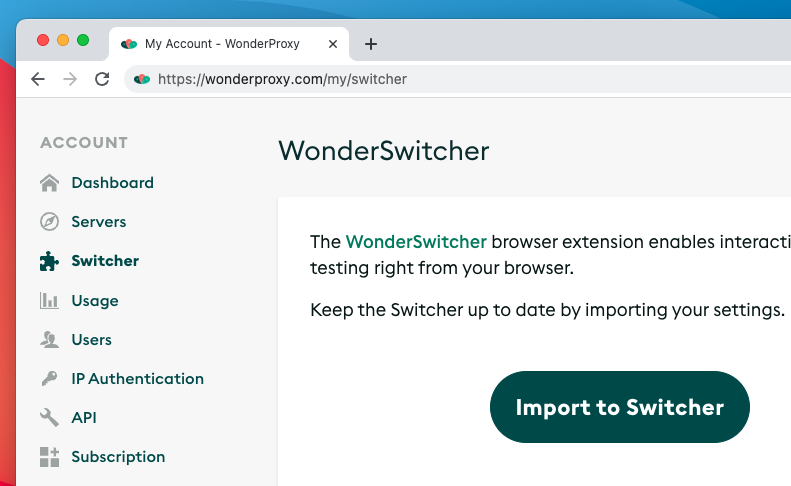Click the green fullscreen window button

pos(83,40)
